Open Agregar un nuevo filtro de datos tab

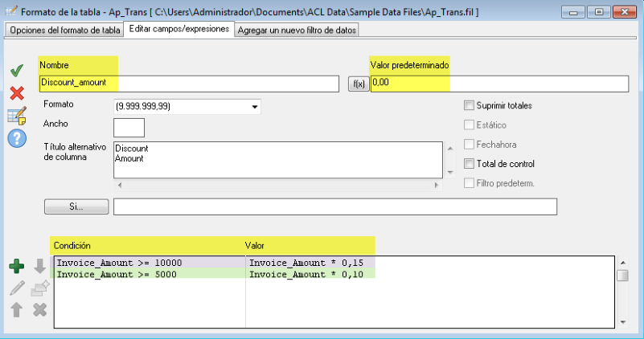click(x=297, y=30)
